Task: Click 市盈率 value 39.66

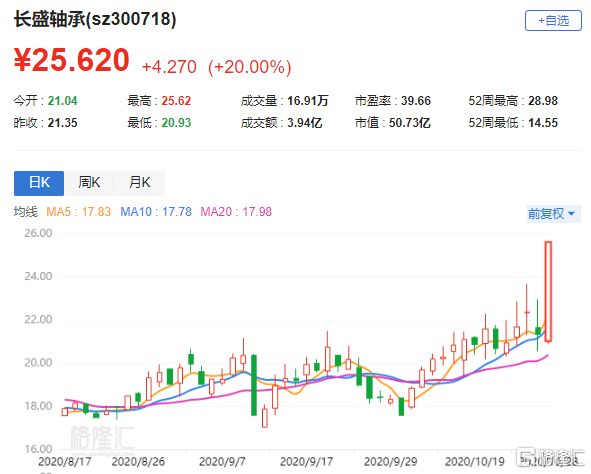Action: (416, 101)
